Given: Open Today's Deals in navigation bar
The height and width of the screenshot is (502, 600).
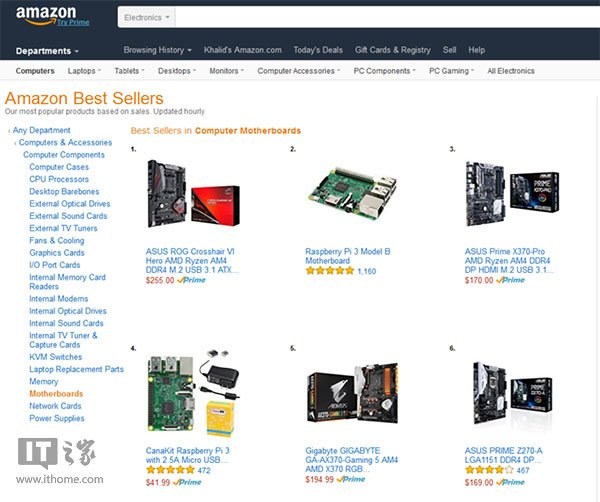Looking at the screenshot, I should tap(318, 50).
